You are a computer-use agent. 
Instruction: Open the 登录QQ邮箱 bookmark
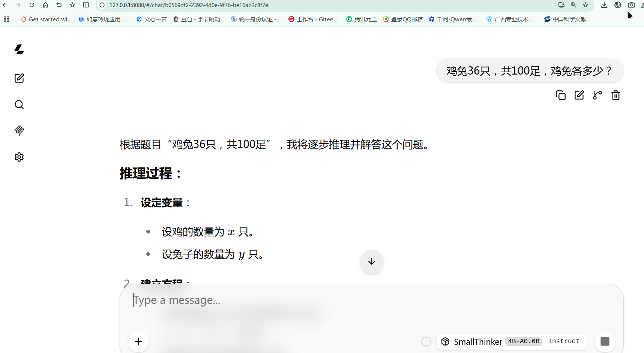[x=403, y=19]
